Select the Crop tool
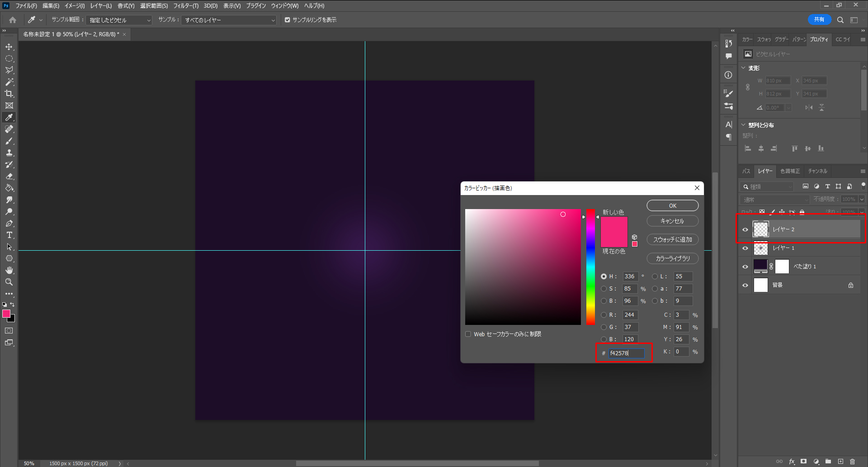 pos(9,94)
